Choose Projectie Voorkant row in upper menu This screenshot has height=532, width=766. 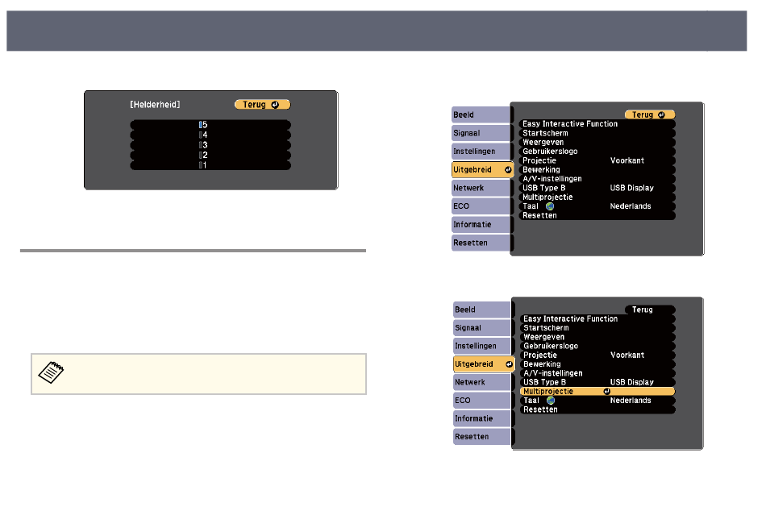[597, 160]
